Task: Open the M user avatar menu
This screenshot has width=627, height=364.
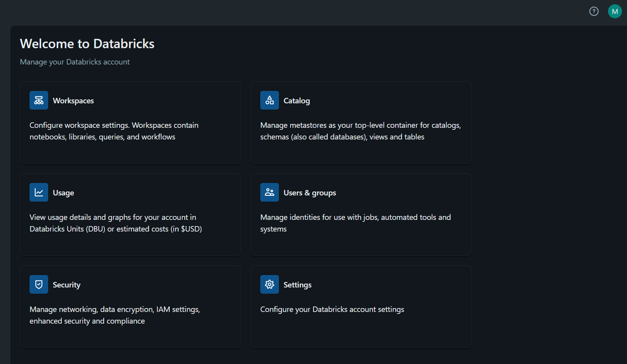Action: click(615, 11)
